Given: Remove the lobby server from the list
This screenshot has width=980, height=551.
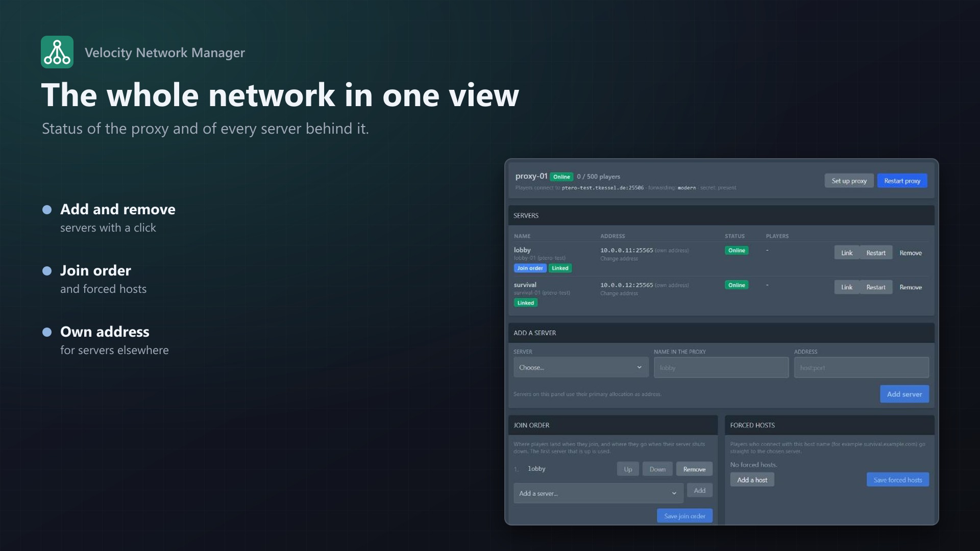Looking at the screenshot, I should 911,253.
